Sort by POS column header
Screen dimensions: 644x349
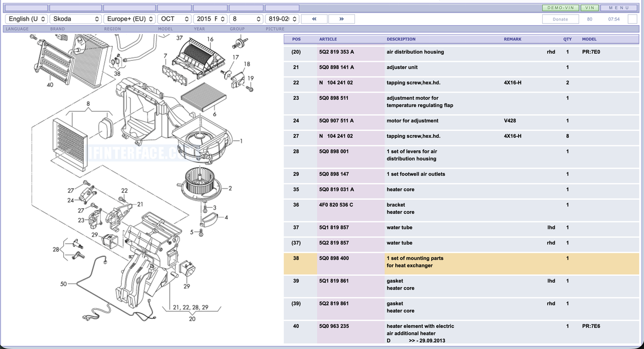(296, 39)
